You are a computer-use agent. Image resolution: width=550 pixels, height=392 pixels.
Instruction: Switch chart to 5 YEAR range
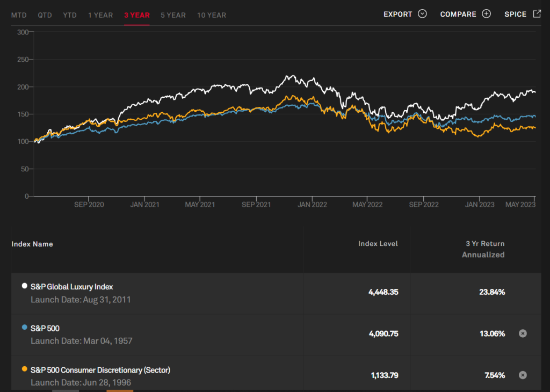click(173, 15)
